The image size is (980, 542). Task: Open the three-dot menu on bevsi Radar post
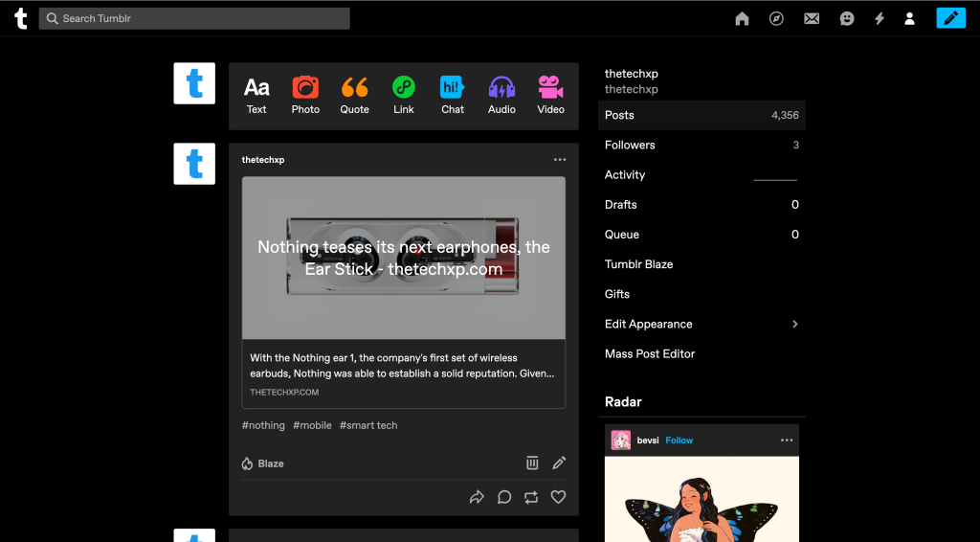[x=787, y=440]
